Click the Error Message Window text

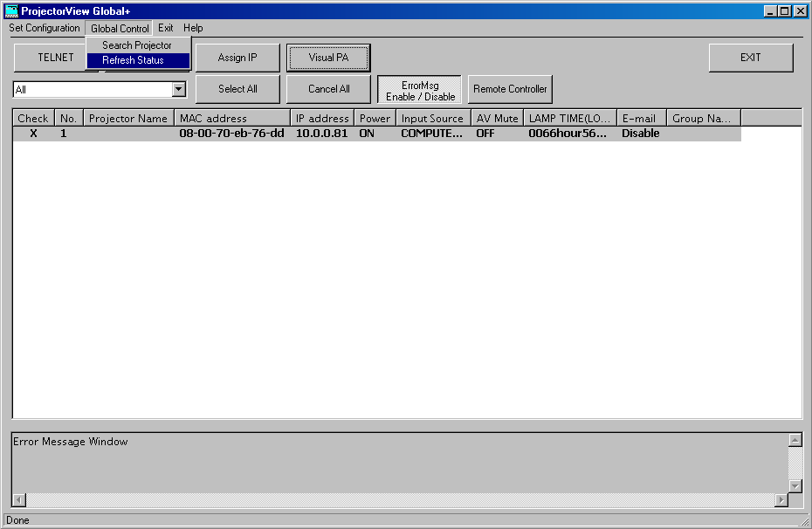71,442
